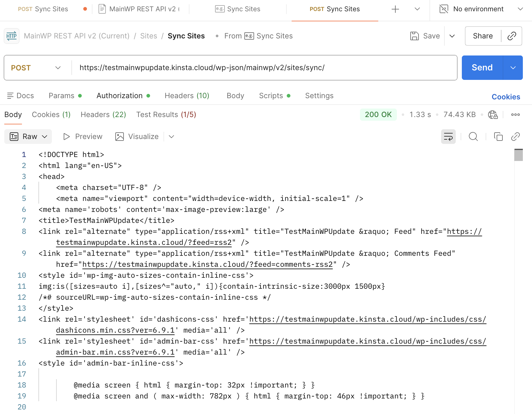
Task: Send the POST request
Action: coord(482,68)
